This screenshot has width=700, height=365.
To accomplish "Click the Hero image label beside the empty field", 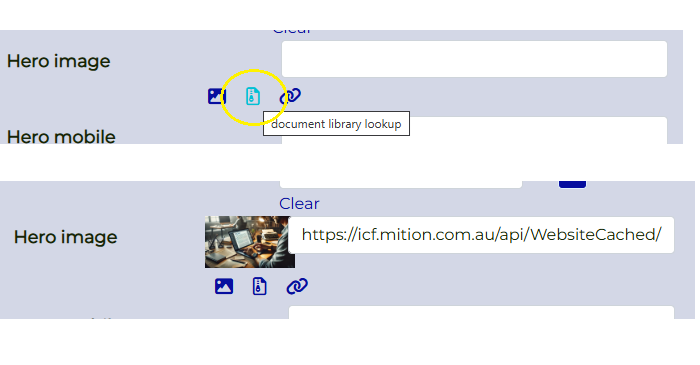I will pos(58,61).
